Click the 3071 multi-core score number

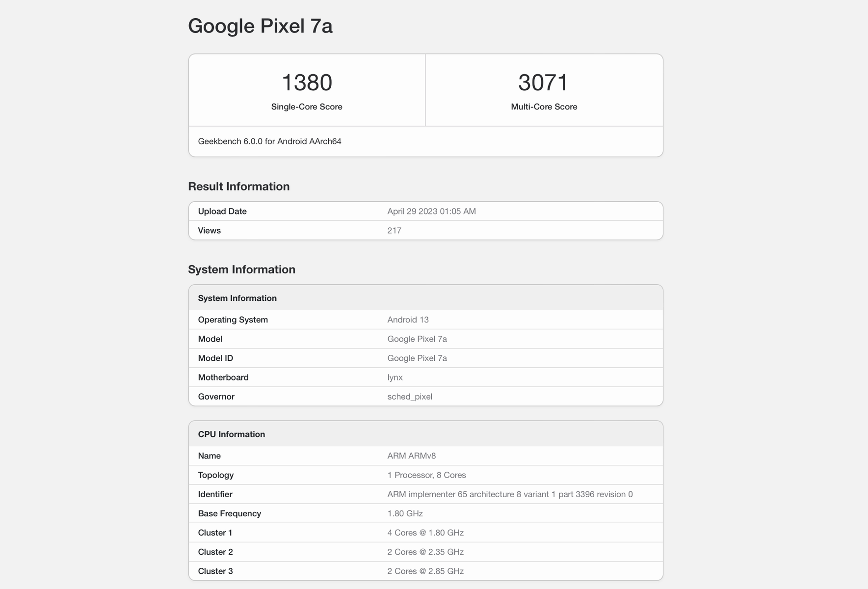(x=543, y=82)
